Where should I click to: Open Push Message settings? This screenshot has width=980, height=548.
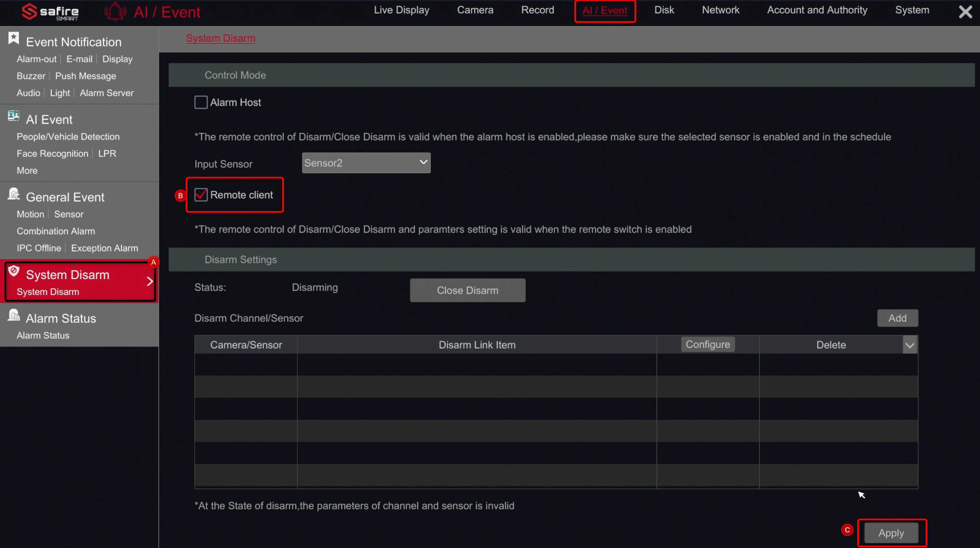tap(86, 76)
